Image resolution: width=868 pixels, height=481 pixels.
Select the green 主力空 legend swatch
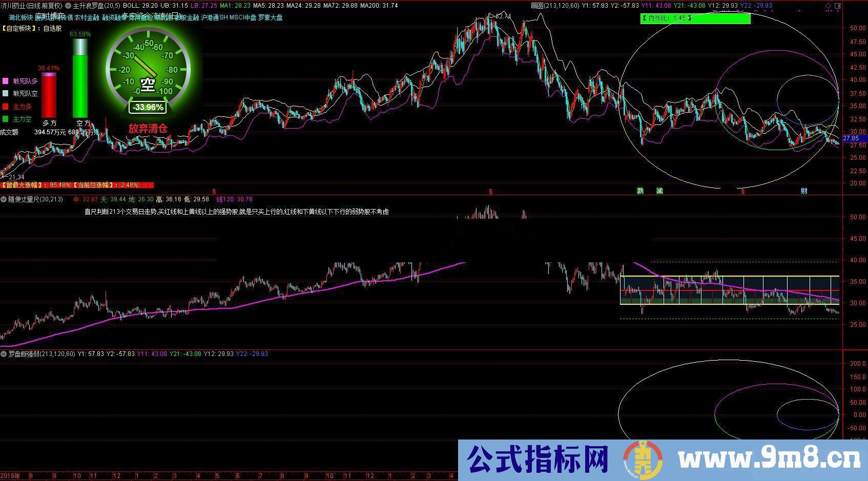tap(6, 119)
